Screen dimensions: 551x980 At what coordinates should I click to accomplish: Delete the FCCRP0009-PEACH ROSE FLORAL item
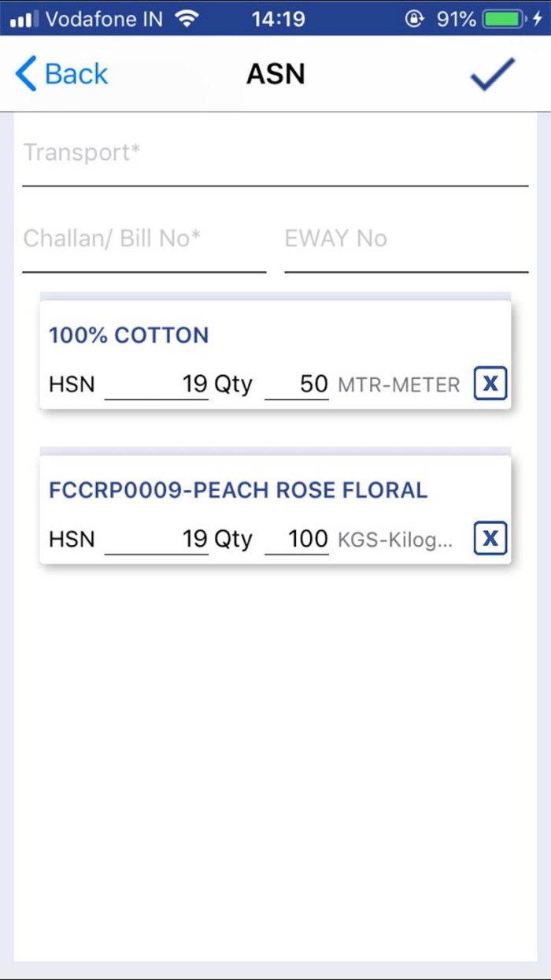(490, 539)
